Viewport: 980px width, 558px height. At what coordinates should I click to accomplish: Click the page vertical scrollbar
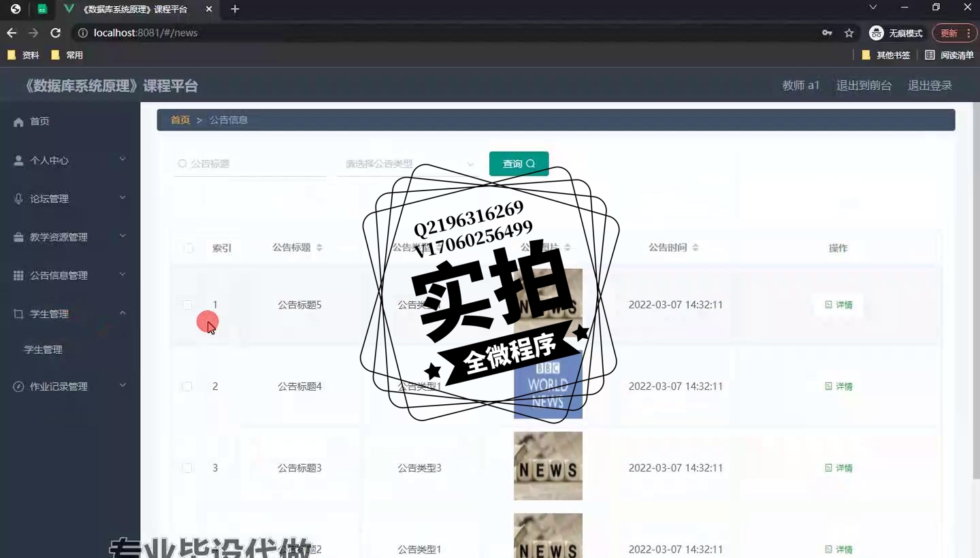click(x=976, y=291)
